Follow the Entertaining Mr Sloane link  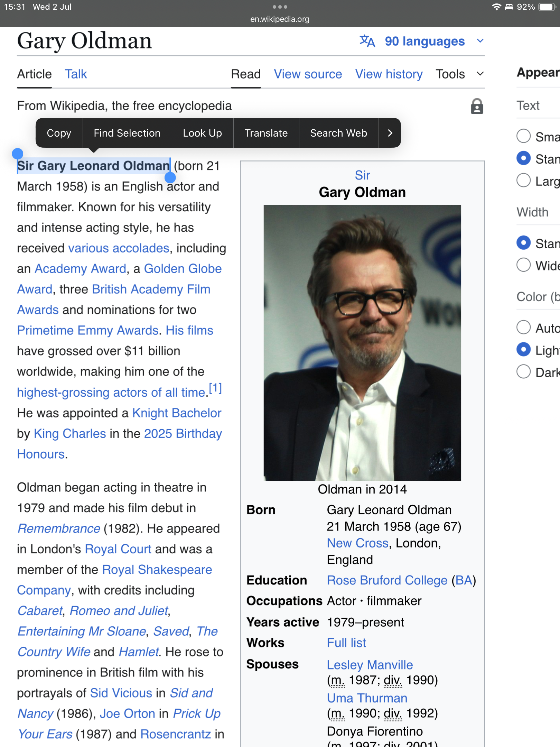(82, 631)
